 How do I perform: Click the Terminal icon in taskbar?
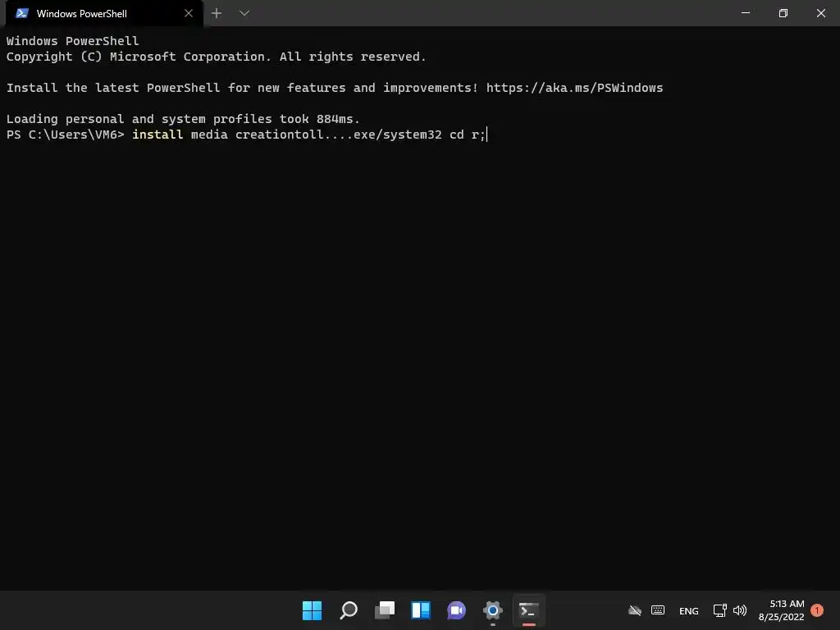(x=529, y=610)
